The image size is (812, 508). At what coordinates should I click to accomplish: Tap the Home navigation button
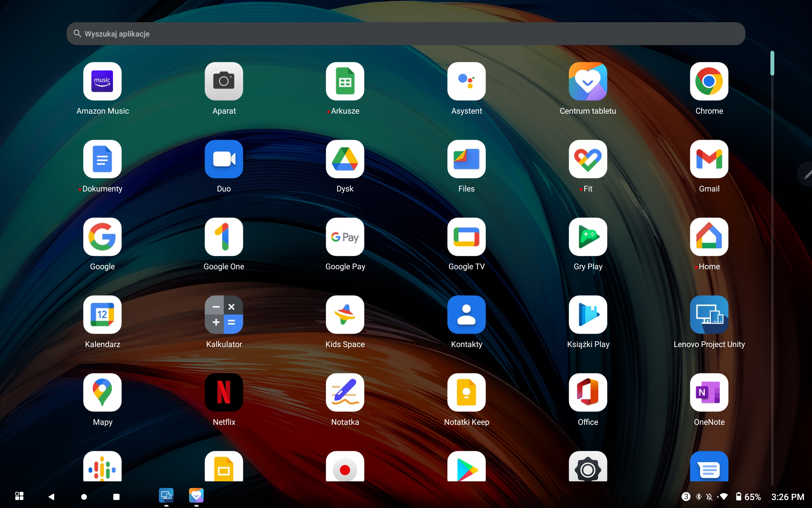coord(84,497)
